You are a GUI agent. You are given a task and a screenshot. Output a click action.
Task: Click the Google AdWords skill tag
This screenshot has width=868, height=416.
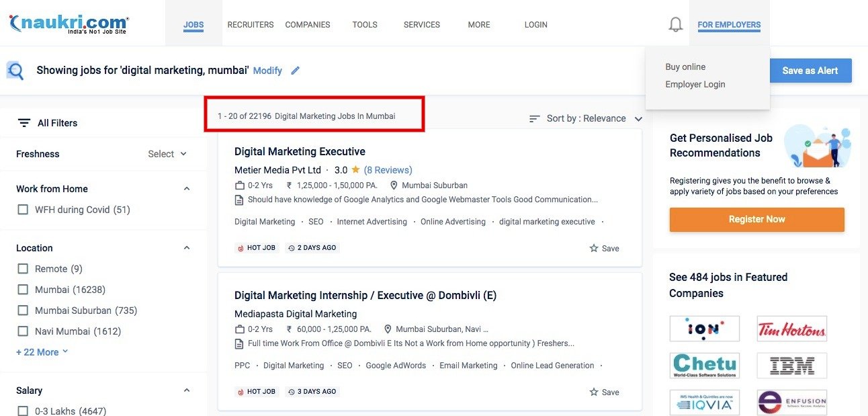coord(396,366)
